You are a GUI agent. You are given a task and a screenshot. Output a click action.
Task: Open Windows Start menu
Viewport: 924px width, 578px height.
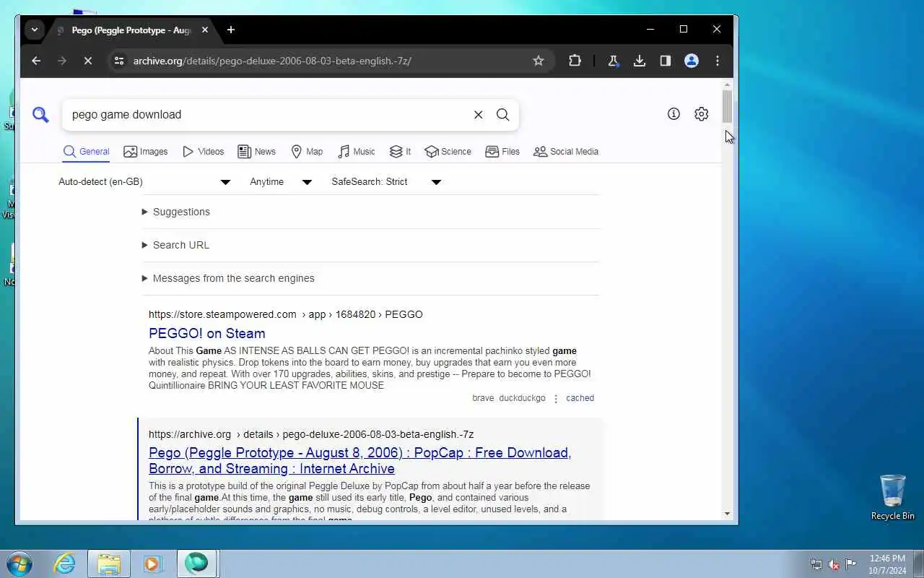coord(19,563)
